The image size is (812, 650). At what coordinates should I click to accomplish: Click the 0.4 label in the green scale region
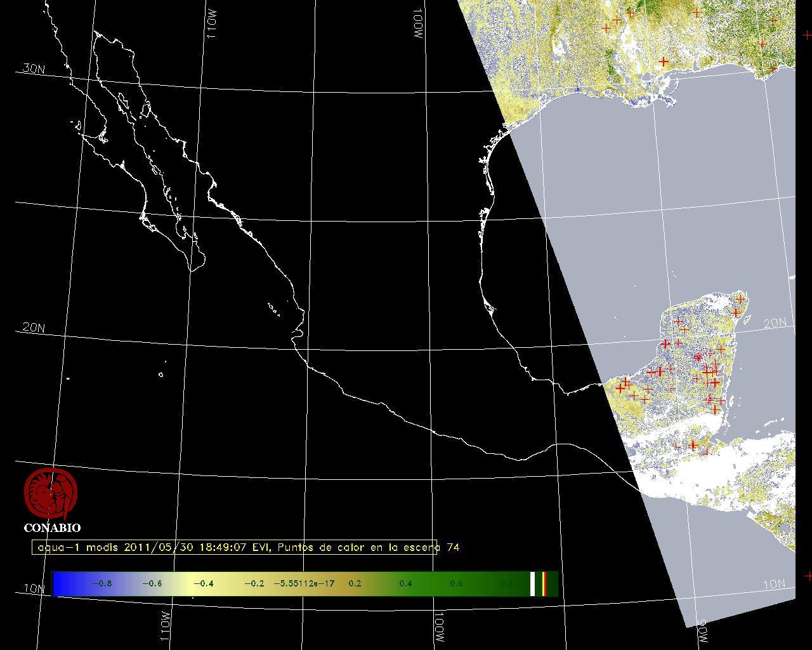[x=405, y=583]
